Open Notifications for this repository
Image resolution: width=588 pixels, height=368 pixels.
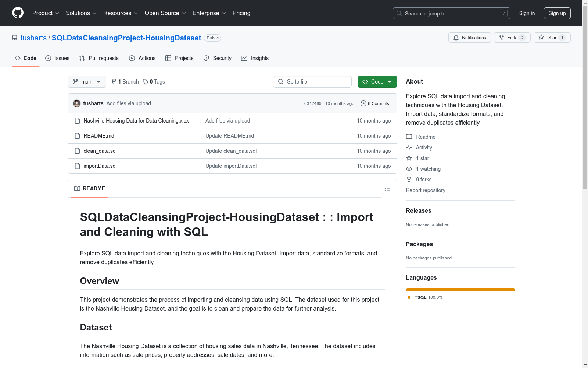click(470, 38)
